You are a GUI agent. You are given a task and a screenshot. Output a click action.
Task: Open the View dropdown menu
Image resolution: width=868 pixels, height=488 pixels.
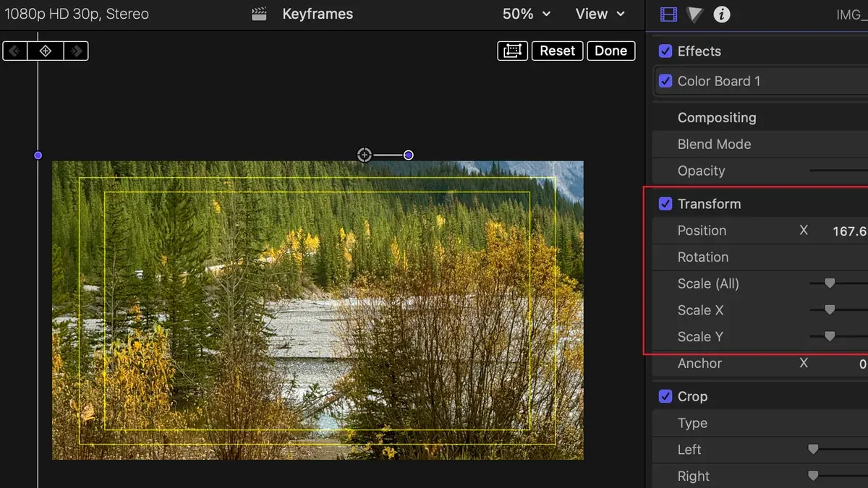coord(600,14)
